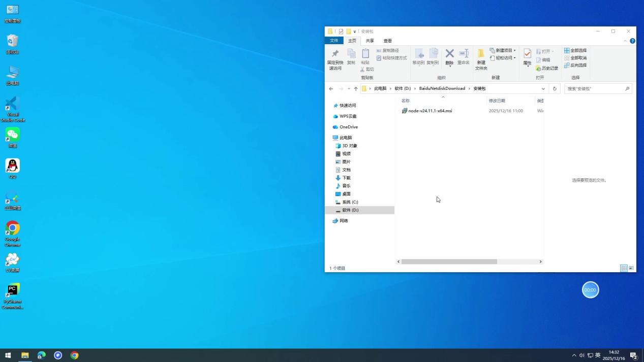644x362 pixels.
Task: Click the 新建文件夹 (New folder) icon
Action: tap(481, 55)
